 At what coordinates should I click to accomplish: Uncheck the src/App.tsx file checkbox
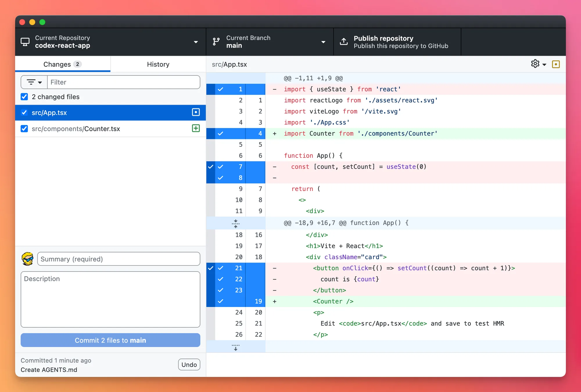24,113
